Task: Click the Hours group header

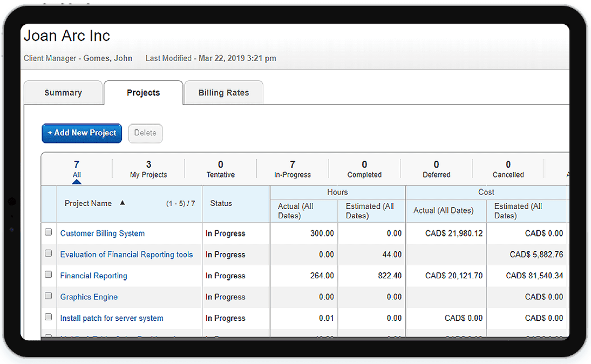Action: 337,192
